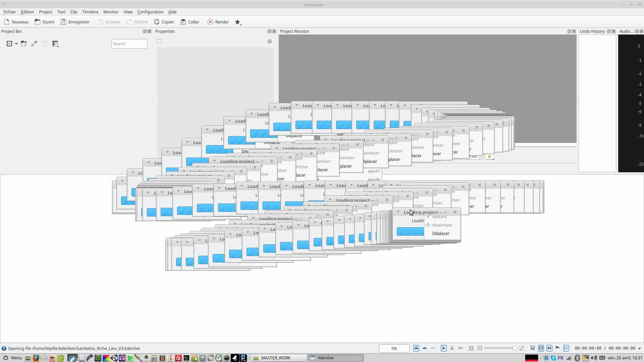Open the timecode format dropdown arrow
This screenshot has width=644, height=362.
click(640, 349)
